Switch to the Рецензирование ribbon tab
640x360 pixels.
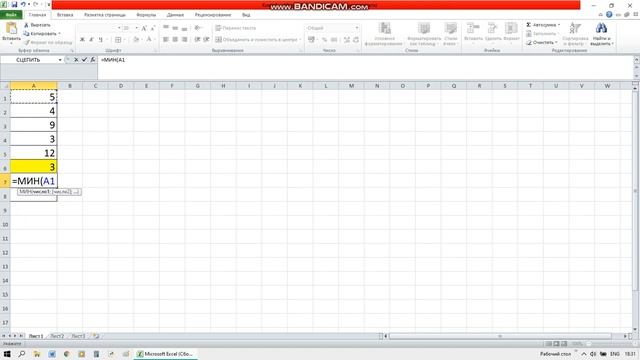tap(213, 15)
